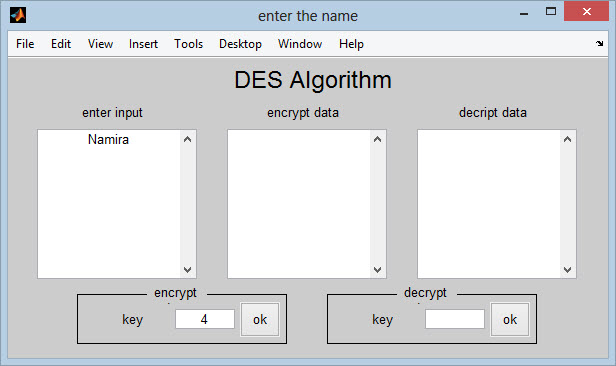Image resolution: width=616 pixels, height=366 pixels.
Task: Maximize the 'enter the name' window
Action: tap(551, 11)
